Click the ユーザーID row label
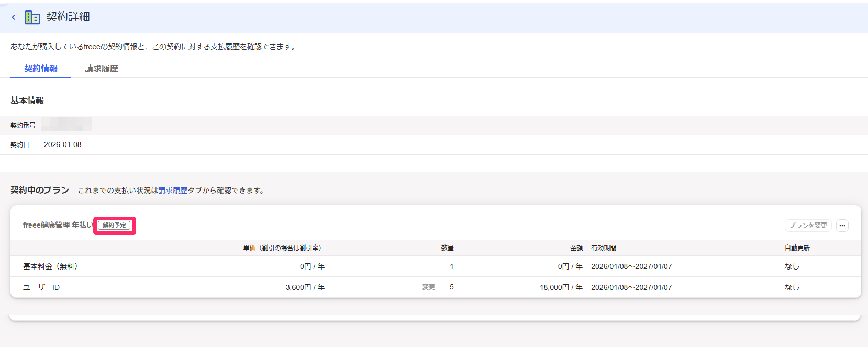The width and height of the screenshot is (868, 347). pos(41,287)
